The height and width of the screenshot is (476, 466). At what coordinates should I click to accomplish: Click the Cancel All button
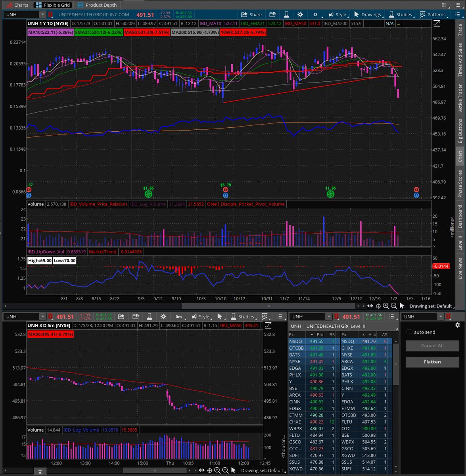[432, 345]
